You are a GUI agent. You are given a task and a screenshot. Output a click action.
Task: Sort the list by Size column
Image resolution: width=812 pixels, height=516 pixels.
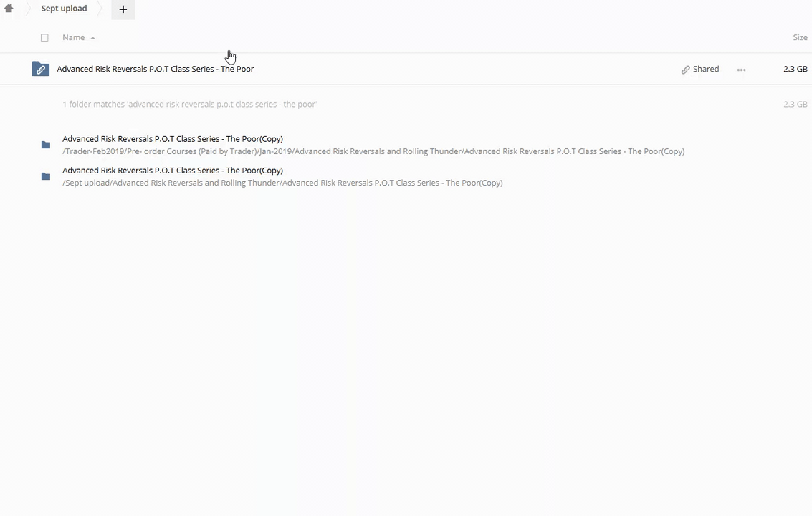[x=800, y=37]
